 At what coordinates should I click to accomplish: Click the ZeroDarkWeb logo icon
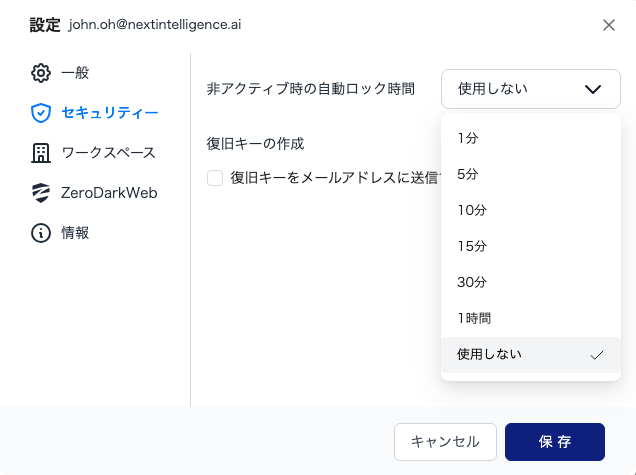pyautogui.click(x=41, y=193)
